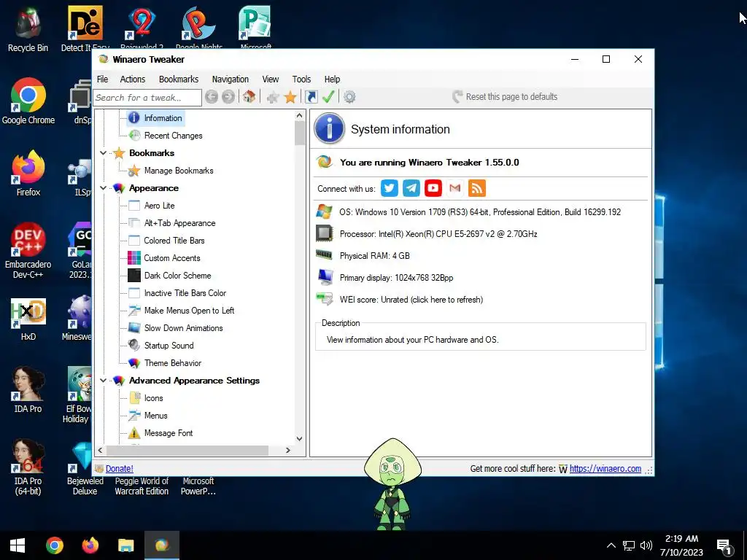This screenshot has height=560, width=747.
Task: Select Startup Sound tweak
Action: (169, 346)
